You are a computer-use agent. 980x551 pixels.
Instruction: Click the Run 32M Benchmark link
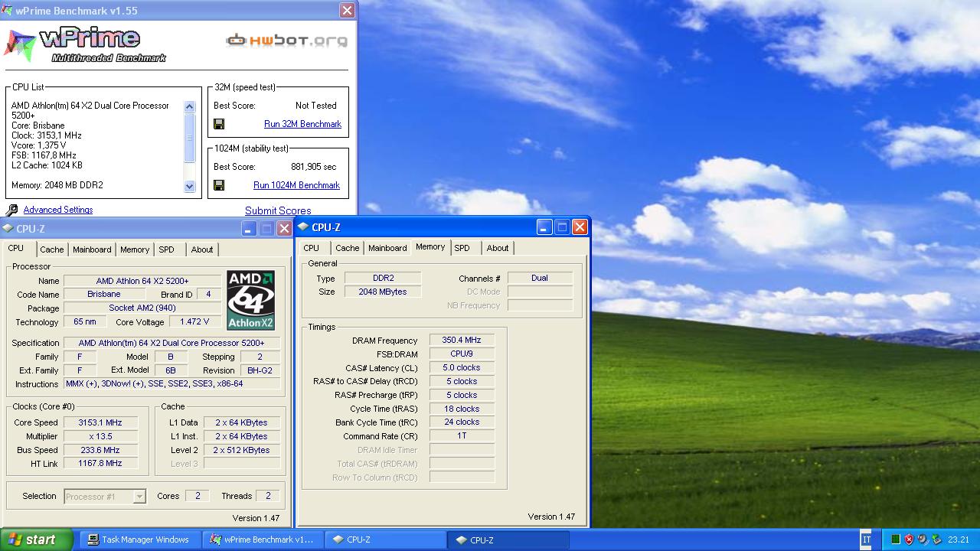(302, 124)
